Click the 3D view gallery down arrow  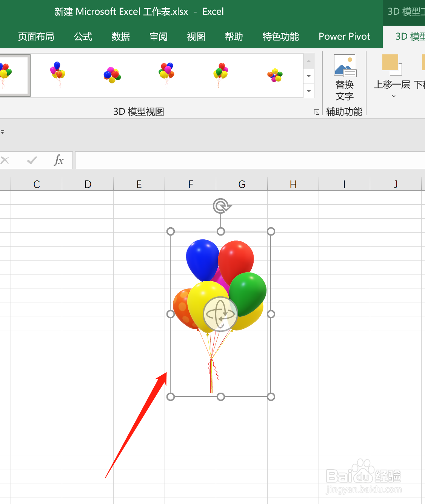309,76
